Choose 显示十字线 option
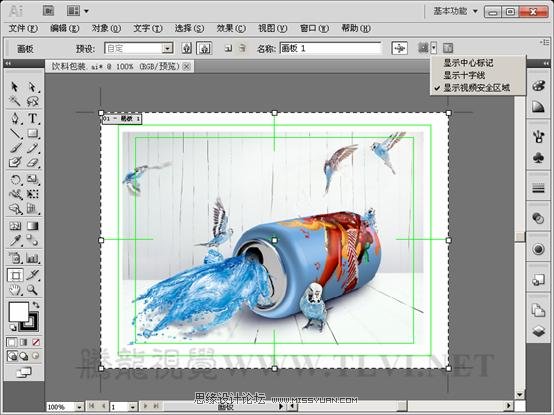This screenshot has width=554, height=415. pyautogui.click(x=464, y=75)
